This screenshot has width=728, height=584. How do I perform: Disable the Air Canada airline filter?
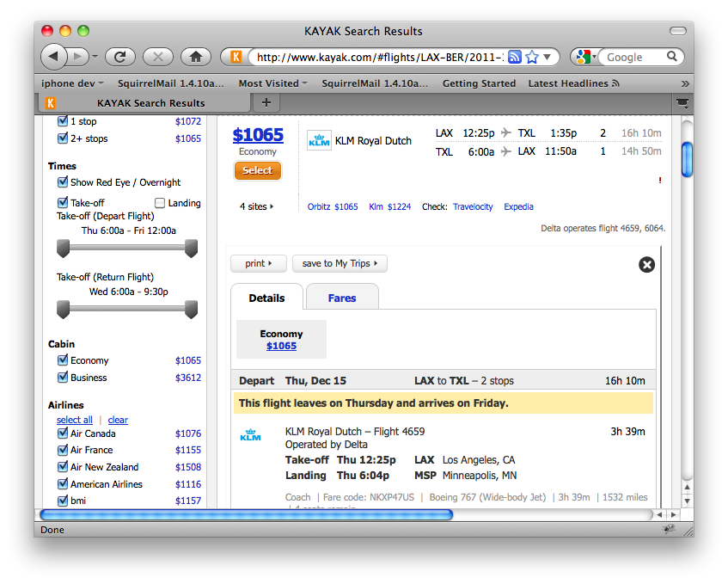[x=63, y=433]
